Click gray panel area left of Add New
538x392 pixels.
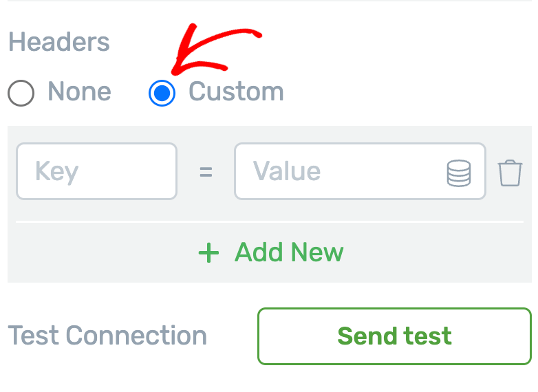tap(96, 253)
